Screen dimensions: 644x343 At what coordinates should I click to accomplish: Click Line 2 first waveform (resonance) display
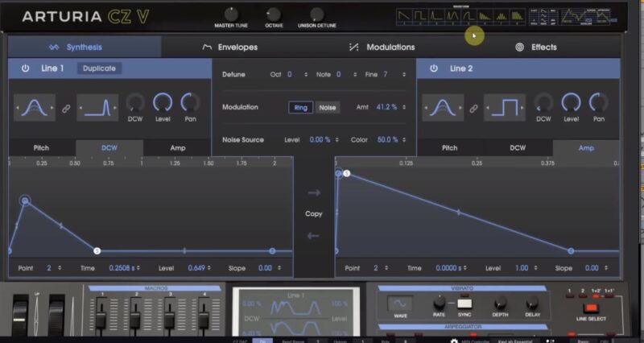pos(443,108)
